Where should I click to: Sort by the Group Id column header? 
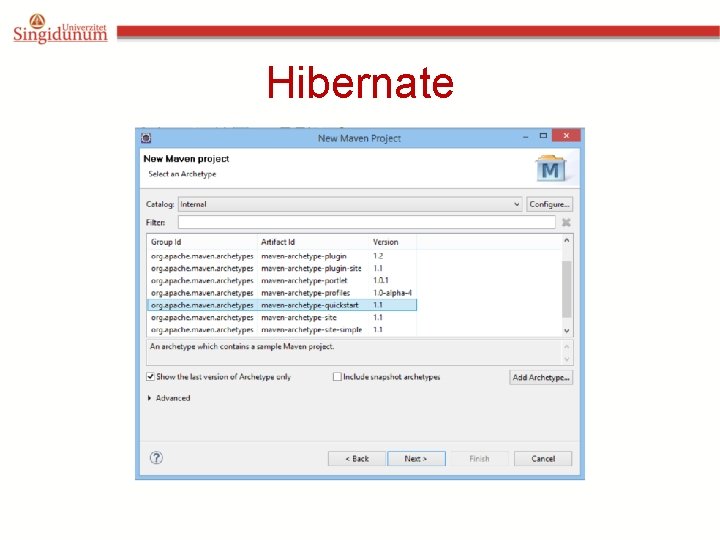point(202,242)
